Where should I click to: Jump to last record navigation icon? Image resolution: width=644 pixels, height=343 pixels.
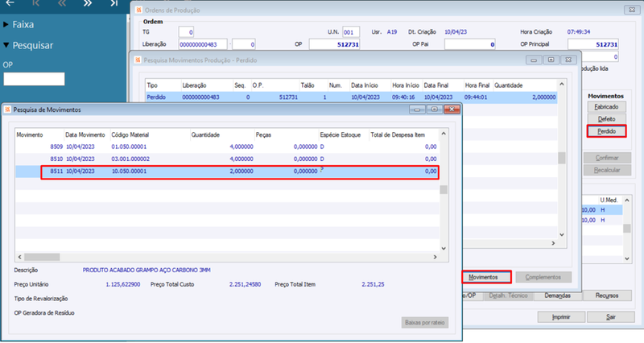point(114,3)
